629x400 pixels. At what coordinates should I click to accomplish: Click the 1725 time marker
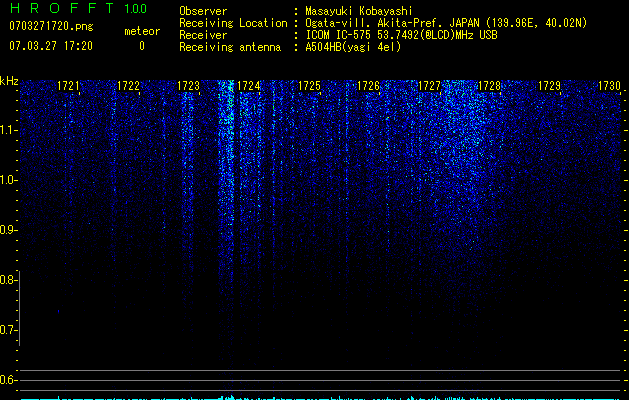pos(309,85)
